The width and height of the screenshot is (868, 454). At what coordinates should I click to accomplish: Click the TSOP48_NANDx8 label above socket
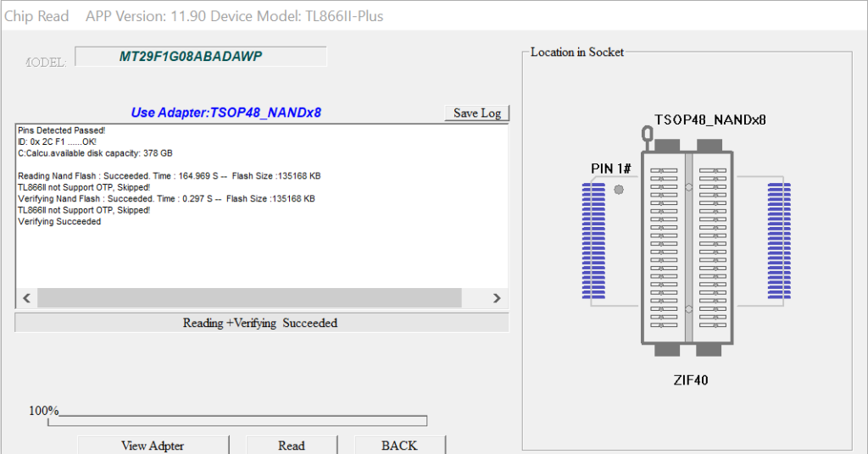click(710, 120)
